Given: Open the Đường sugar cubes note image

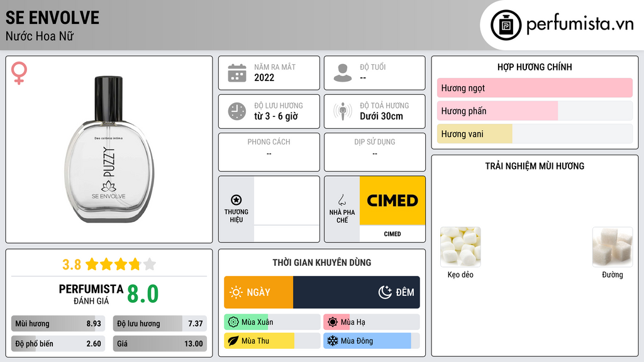Looking at the screenshot, I should click(613, 247).
